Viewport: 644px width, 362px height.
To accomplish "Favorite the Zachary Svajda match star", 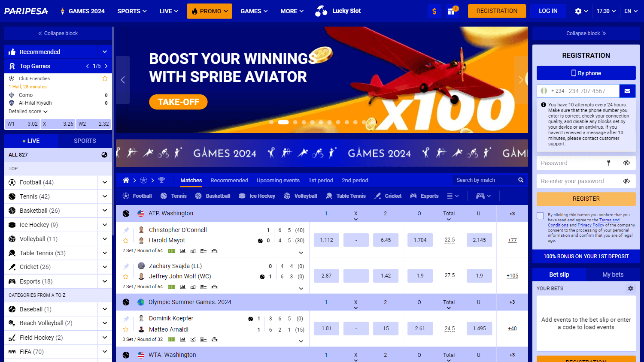I will pyautogui.click(x=126, y=277).
